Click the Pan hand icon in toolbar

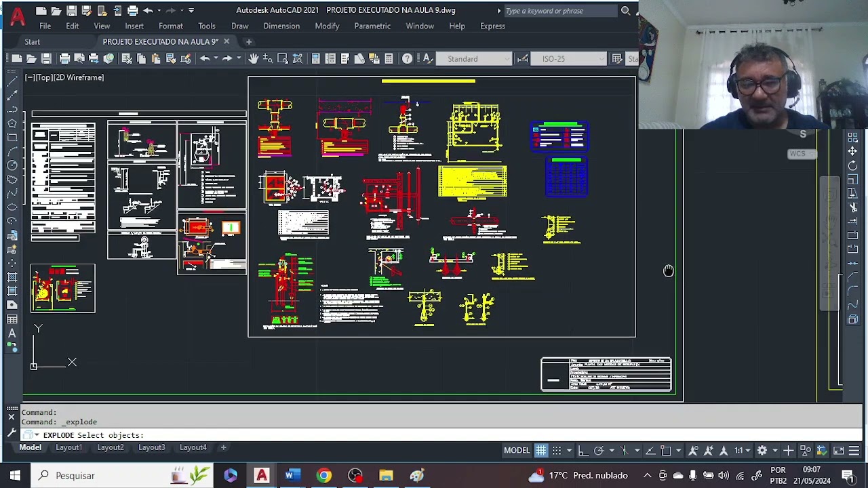click(x=253, y=59)
